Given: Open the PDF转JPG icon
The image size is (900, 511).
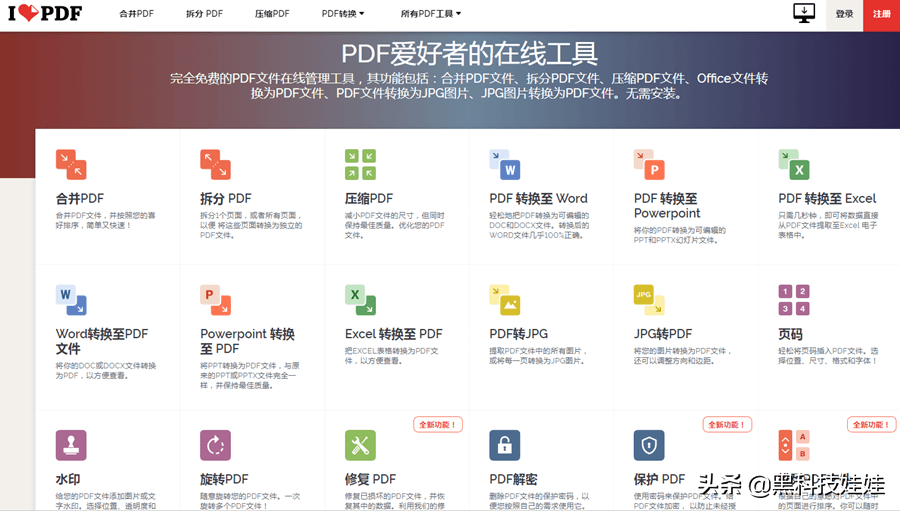Looking at the screenshot, I should (x=505, y=300).
